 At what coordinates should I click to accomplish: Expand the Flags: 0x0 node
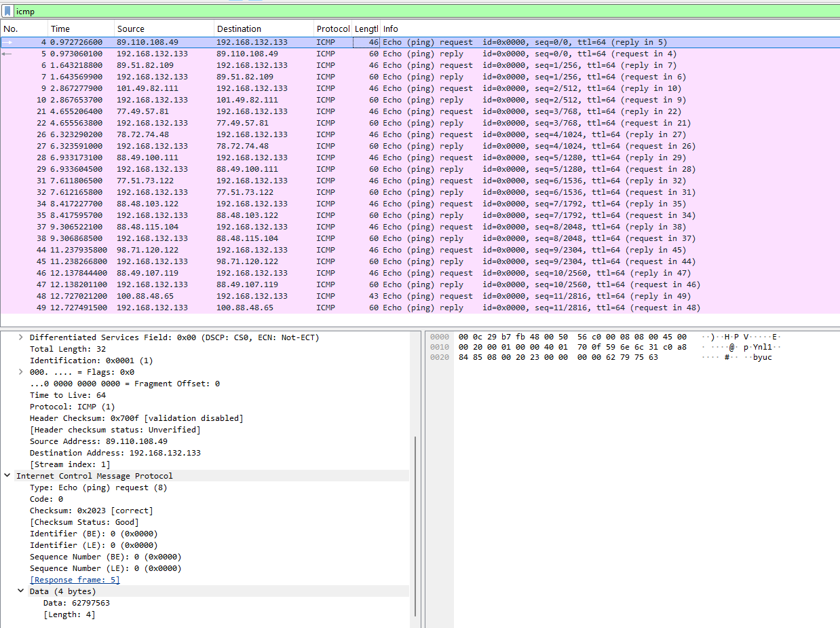pos(20,372)
